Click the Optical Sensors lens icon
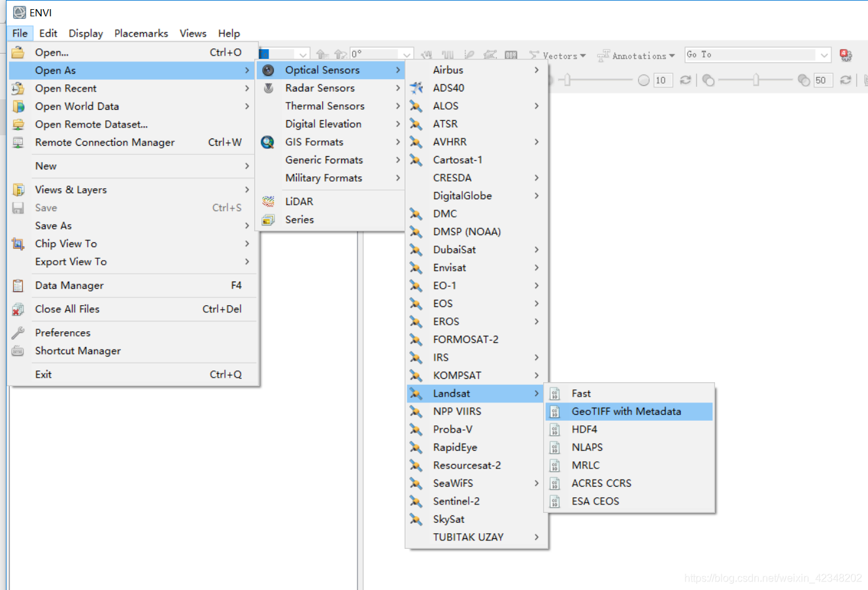Viewport: 868px width, 590px height. (x=268, y=70)
